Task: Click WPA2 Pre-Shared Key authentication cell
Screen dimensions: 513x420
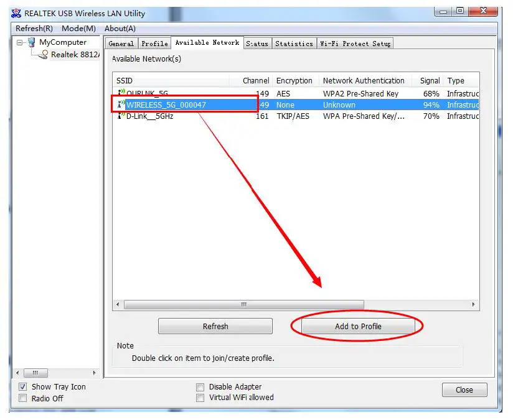Action: [x=360, y=93]
